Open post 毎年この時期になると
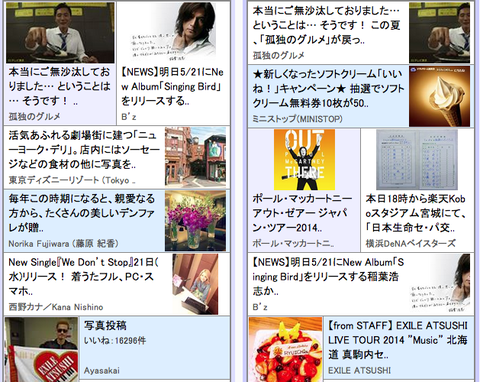This screenshot has width=480, height=382. click(x=82, y=213)
